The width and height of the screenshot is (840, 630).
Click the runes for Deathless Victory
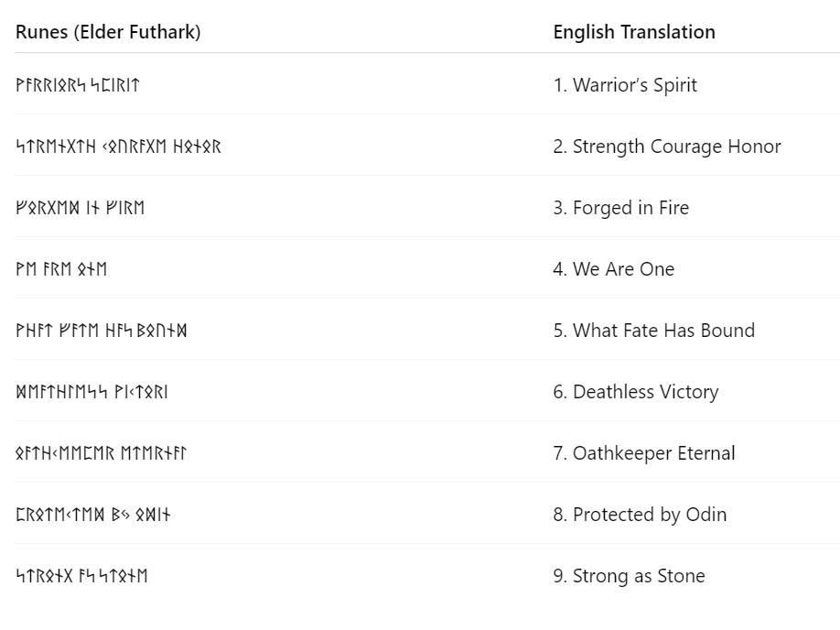click(92, 392)
